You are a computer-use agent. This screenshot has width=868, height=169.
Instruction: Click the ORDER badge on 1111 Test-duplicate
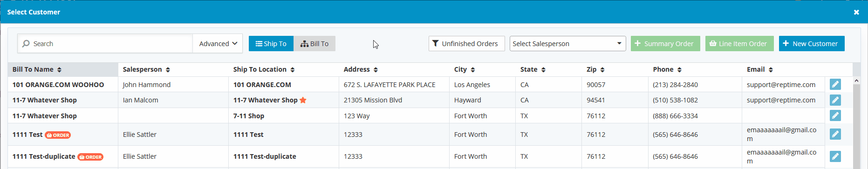point(90,157)
